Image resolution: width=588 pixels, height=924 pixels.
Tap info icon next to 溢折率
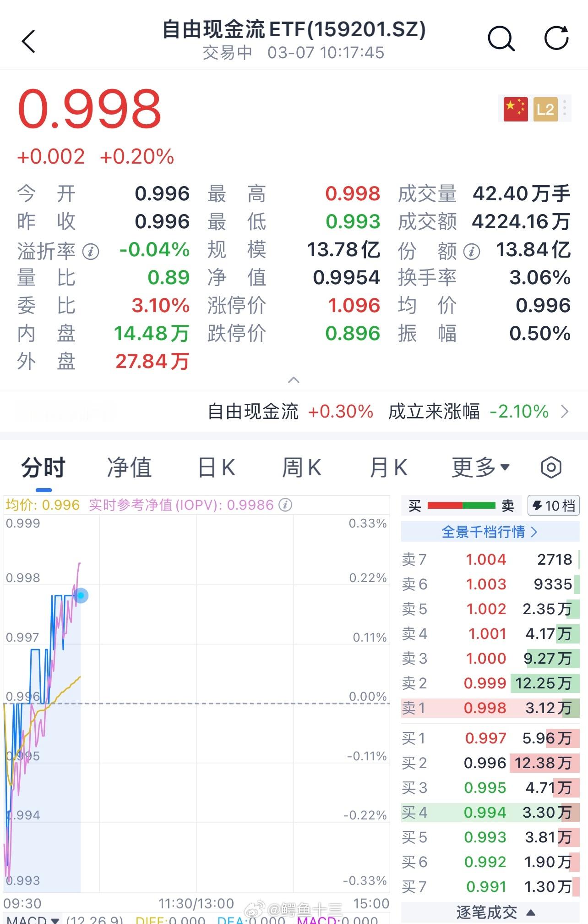pos(91,252)
